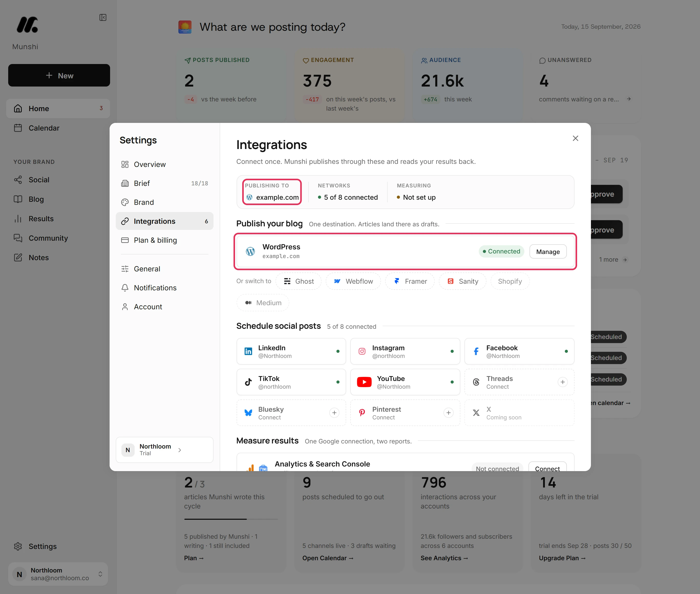Select Brief in Settings menu
Image resolution: width=700 pixels, height=594 pixels.
click(164, 183)
